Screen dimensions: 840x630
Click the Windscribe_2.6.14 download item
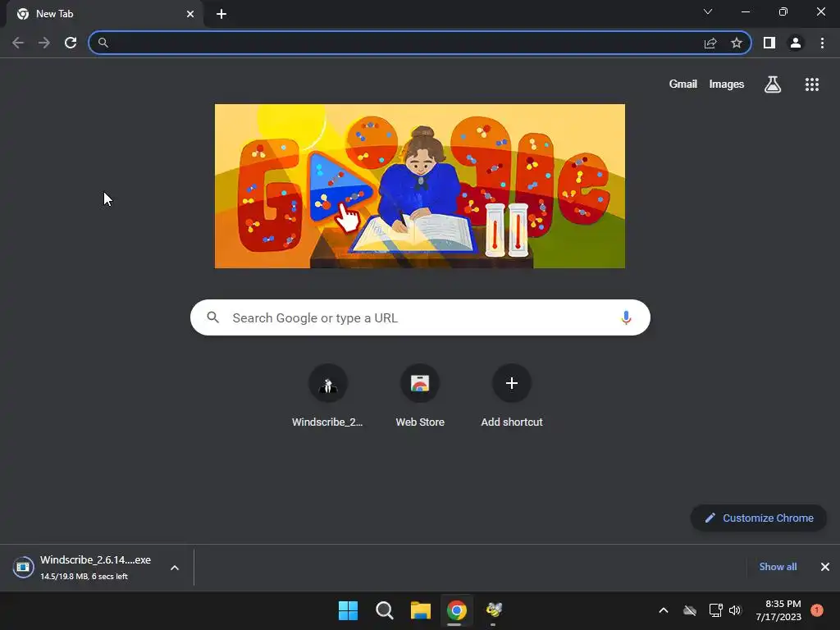(x=85, y=568)
